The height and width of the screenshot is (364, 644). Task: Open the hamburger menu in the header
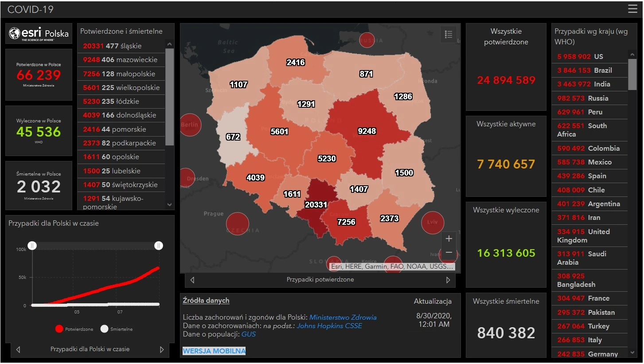pos(632,9)
